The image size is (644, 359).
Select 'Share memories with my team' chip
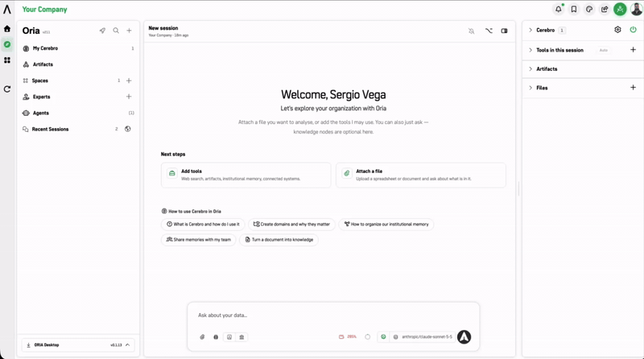point(198,240)
